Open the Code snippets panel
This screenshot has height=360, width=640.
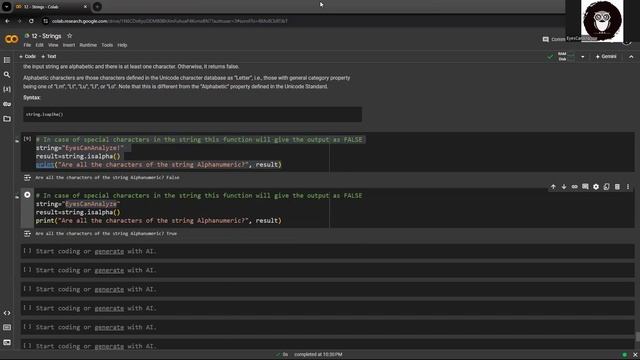click(7, 313)
